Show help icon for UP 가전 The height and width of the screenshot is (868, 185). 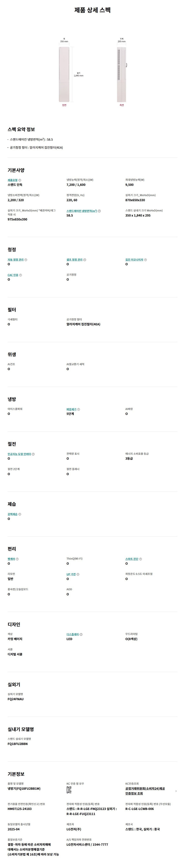coord(78,575)
